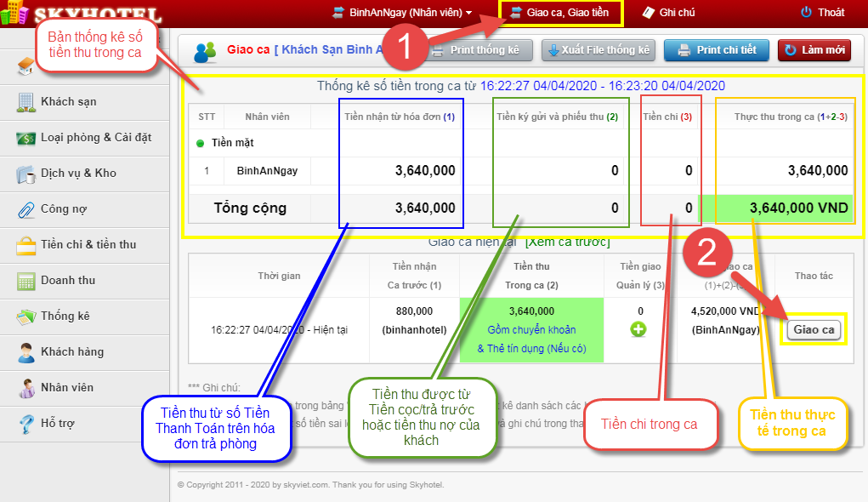Open Loại phòng & Cài đặt section
This screenshot has height=502, width=868.
pos(95,138)
